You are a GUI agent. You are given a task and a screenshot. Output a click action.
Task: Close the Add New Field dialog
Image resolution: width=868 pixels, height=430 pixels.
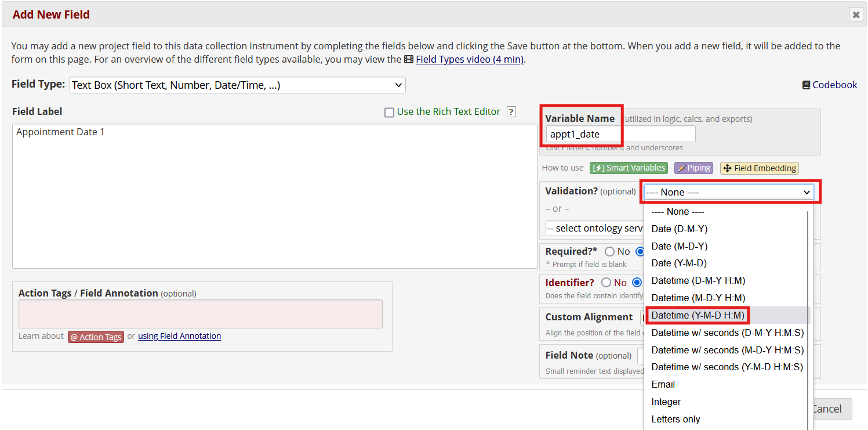point(856,15)
